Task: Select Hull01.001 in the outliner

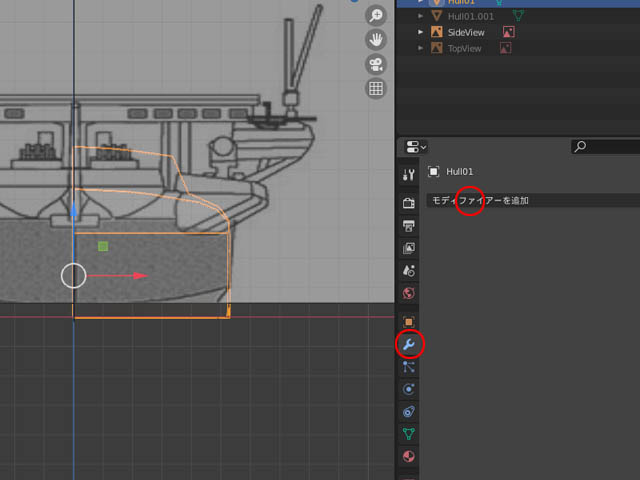Action: [471, 16]
